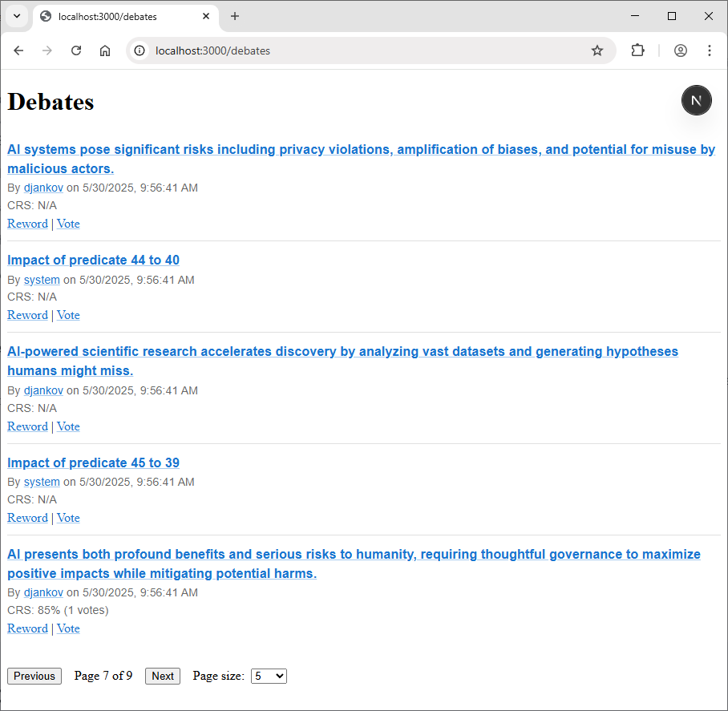View site information icon in address bar
This screenshot has width=728, height=711.
click(140, 50)
